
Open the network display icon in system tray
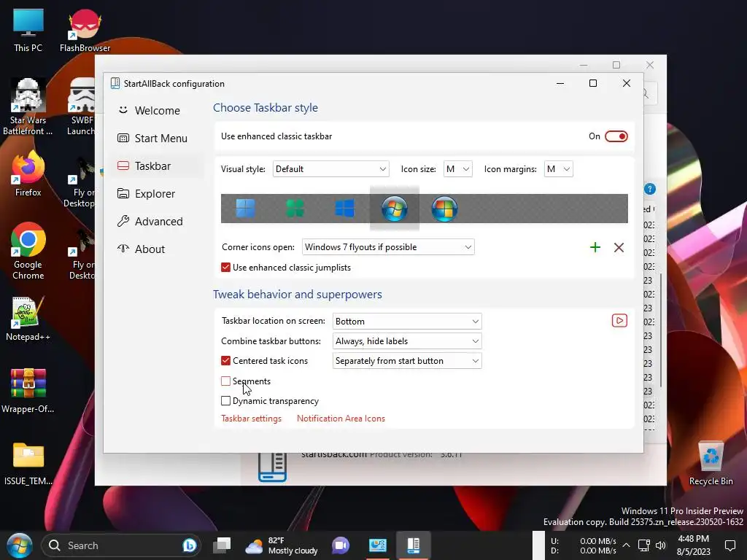[x=643, y=545]
